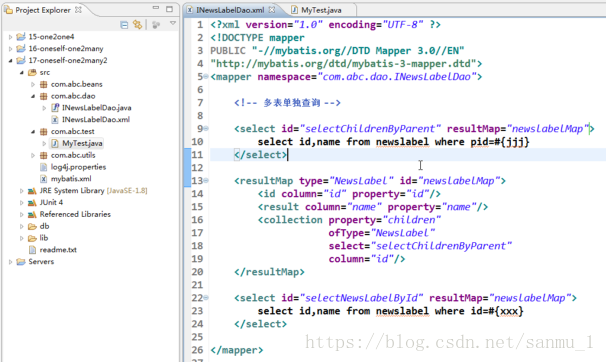Viewport: 606px width, 362px height.
Task: Maximize the Project Explorer panel
Action: click(x=169, y=9)
